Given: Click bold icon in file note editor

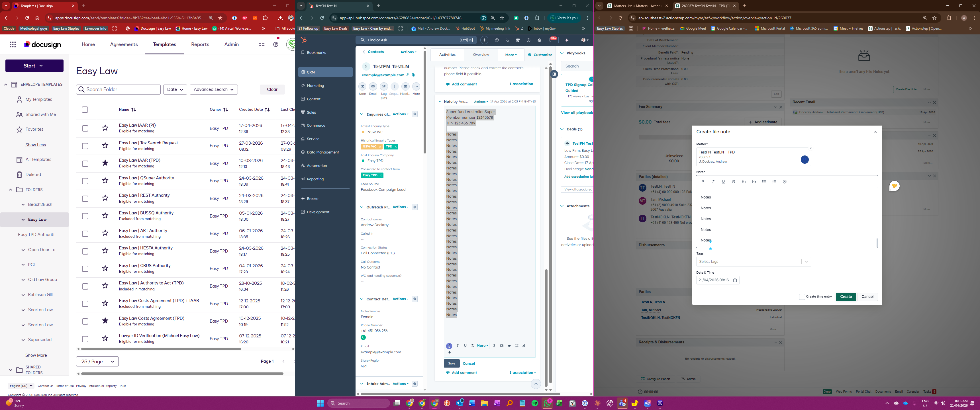Looking at the screenshot, I should [703, 182].
